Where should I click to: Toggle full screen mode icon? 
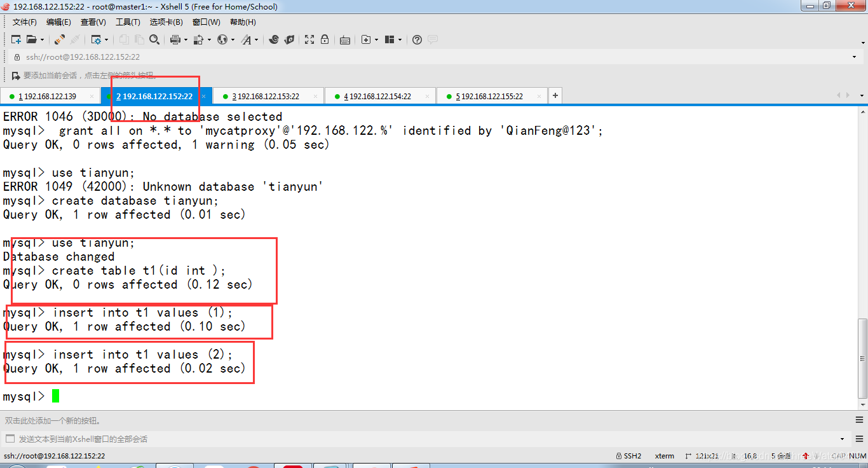(x=309, y=39)
